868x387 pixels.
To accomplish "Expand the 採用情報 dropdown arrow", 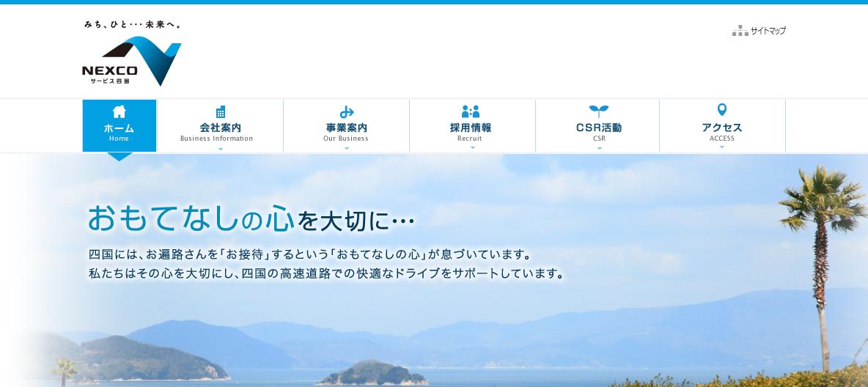I will point(472,148).
